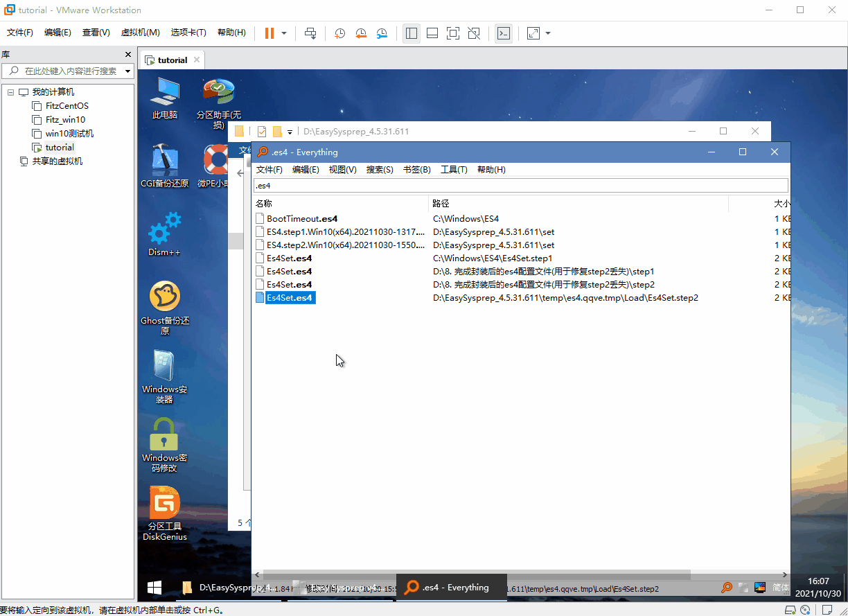Image resolution: width=848 pixels, height=616 pixels.
Task: Collapse the 我的计算机 tree node
Action: [11, 92]
